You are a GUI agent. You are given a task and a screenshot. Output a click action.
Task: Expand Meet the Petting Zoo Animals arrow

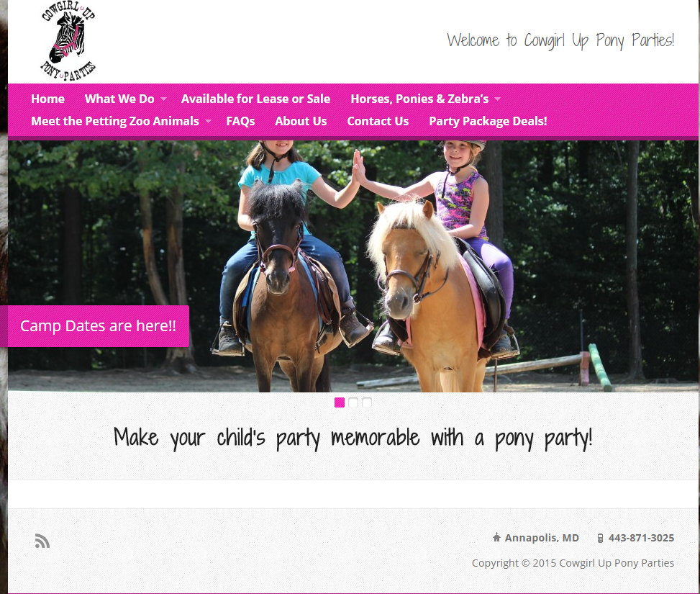tap(208, 122)
